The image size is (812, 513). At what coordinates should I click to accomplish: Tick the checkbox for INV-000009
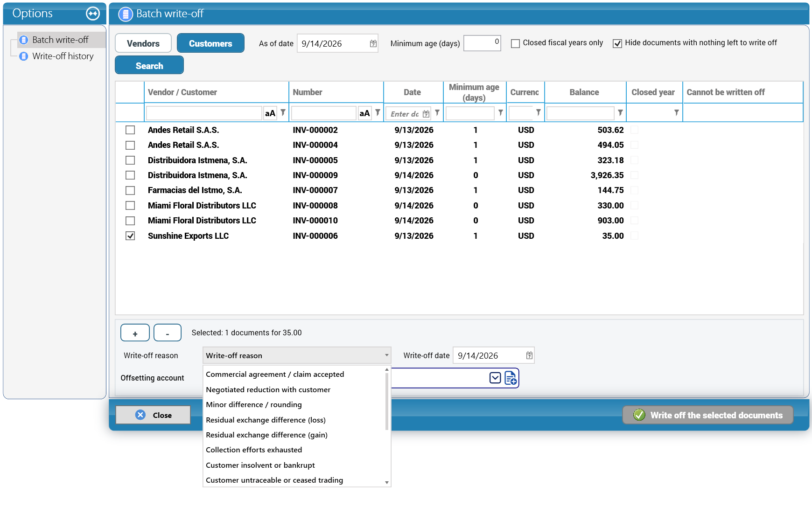pos(130,175)
